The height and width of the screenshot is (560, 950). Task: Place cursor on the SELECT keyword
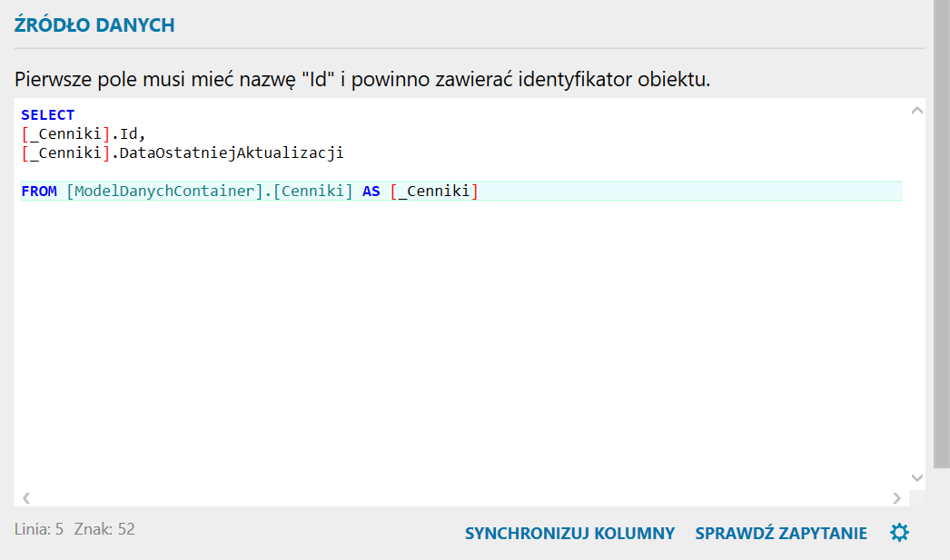coord(47,115)
